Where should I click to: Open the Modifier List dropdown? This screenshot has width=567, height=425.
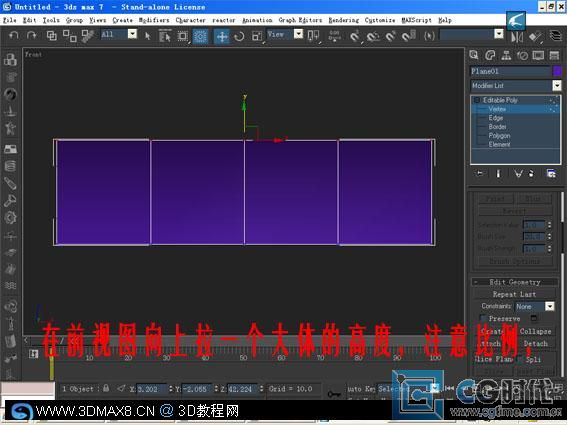coord(516,86)
